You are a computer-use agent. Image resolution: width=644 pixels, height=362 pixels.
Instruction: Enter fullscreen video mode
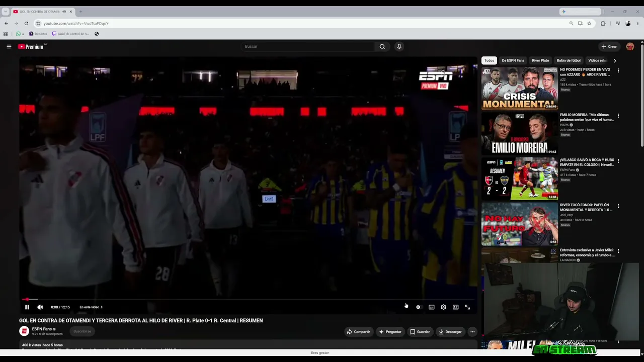tap(467, 307)
